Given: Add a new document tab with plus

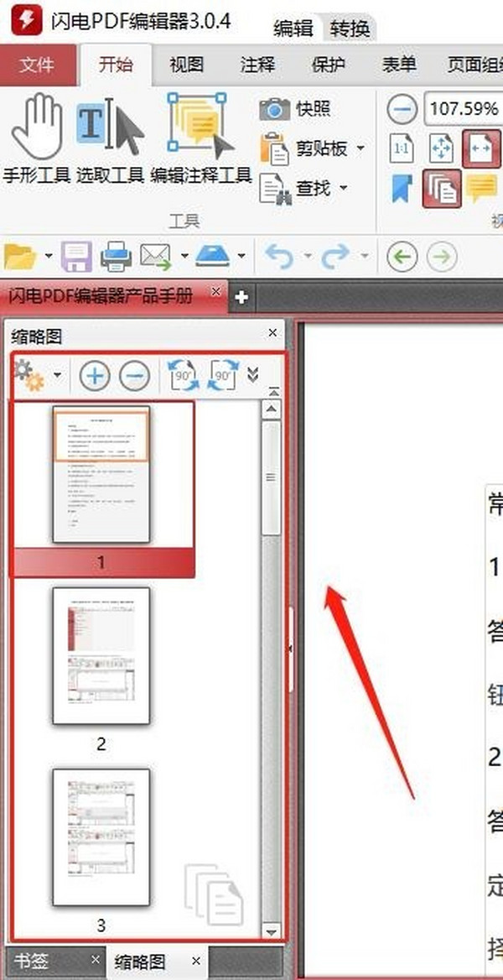Looking at the screenshot, I should pos(241,298).
